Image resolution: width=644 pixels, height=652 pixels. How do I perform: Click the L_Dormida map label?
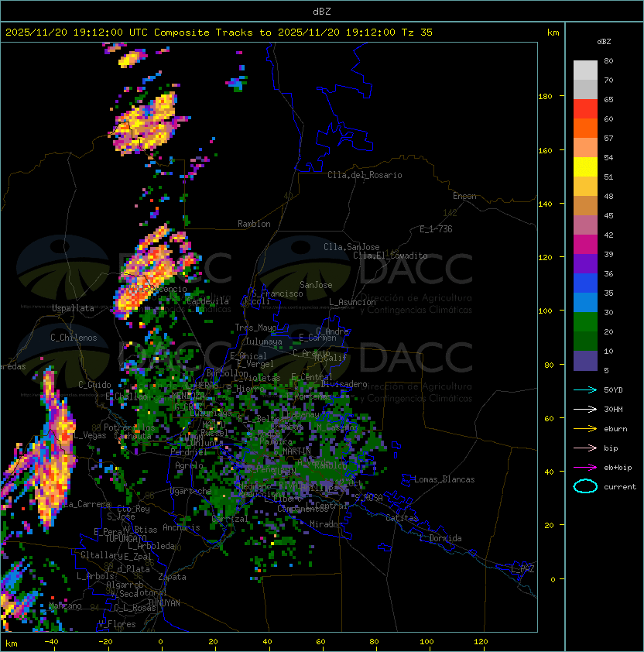[440, 538]
